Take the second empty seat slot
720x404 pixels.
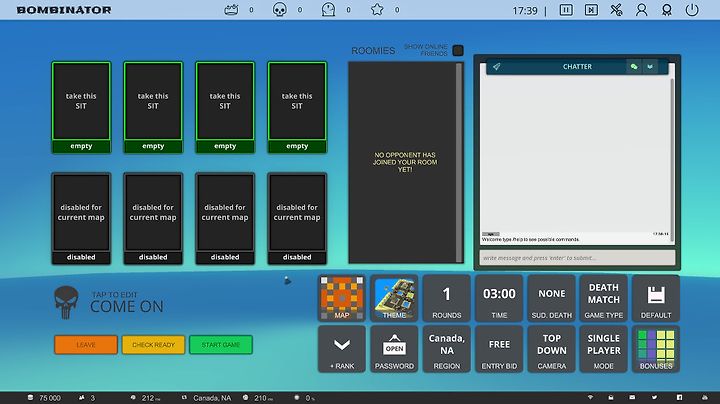pos(153,107)
